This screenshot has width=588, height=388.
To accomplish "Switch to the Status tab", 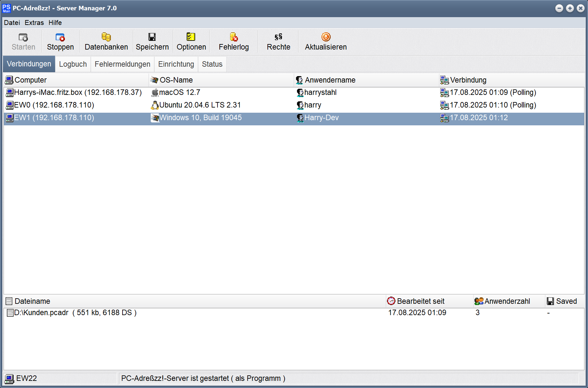I will coord(212,64).
